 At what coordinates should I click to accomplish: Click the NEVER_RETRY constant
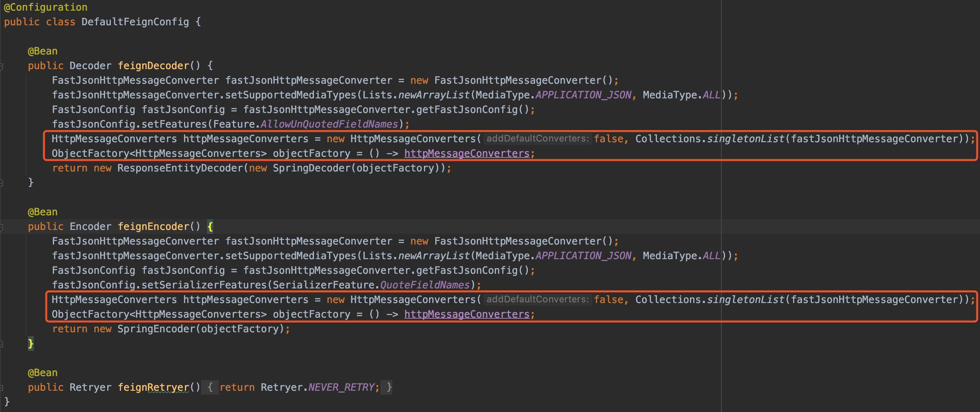click(x=341, y=387)
